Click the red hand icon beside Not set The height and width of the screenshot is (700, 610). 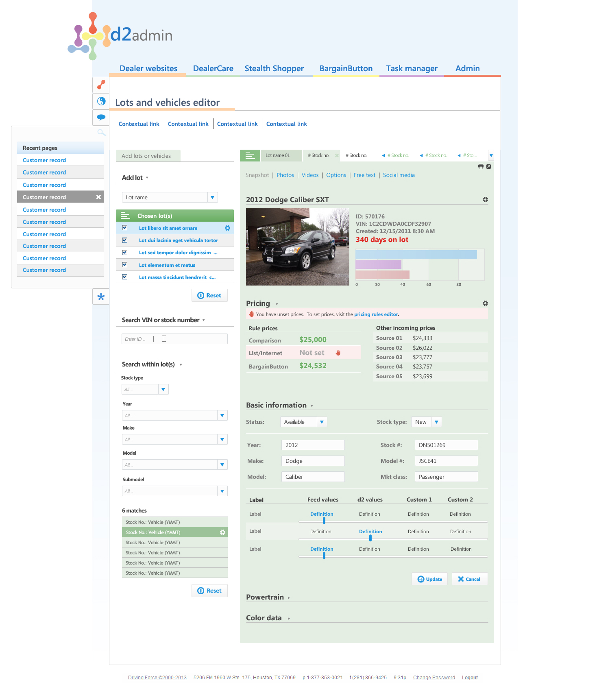coord(338,353)
